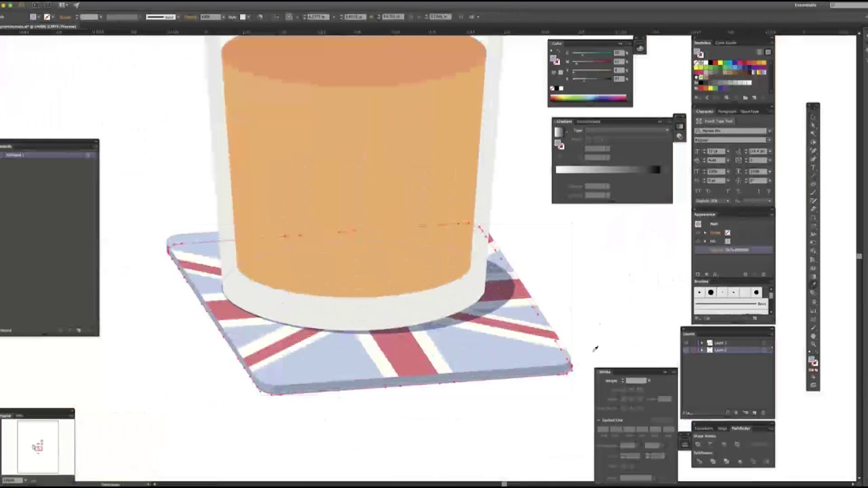This screenshot has width=868, height=488.
Task: Open the brush definition dropdown in control bar
Action: coord(178,17)
